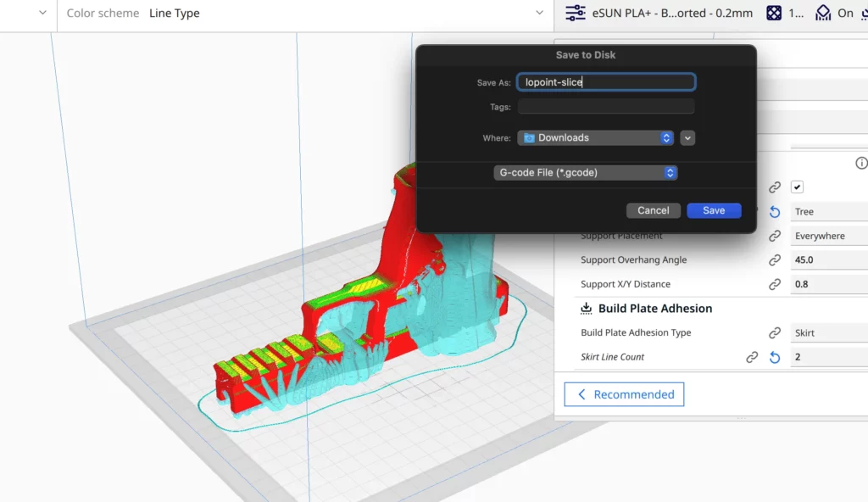Screen dimensions: 868x502
Task: Click the link icon beside Support Placement
Action: coord(775,236)
